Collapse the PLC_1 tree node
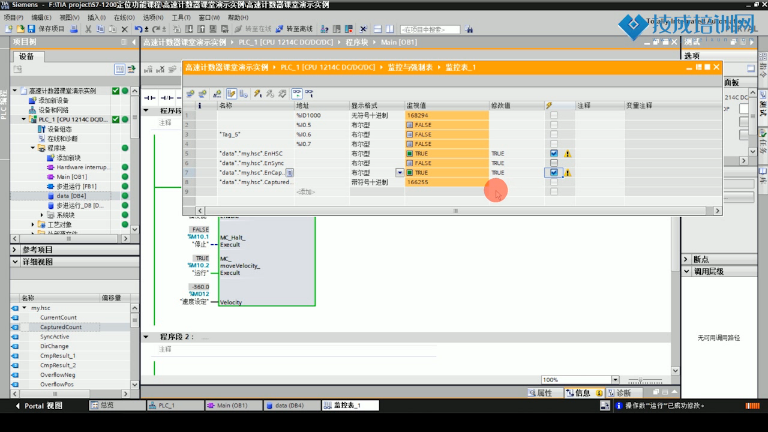The width and height of the screenshot is (768, 432). tap(24, 120)
